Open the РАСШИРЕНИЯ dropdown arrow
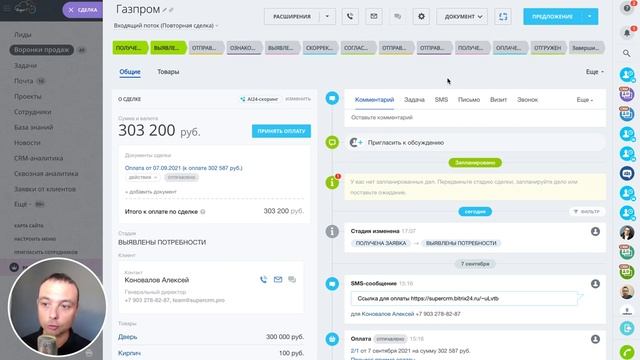The height and width of the screenshot is (360, 640). tap(327, 16)
